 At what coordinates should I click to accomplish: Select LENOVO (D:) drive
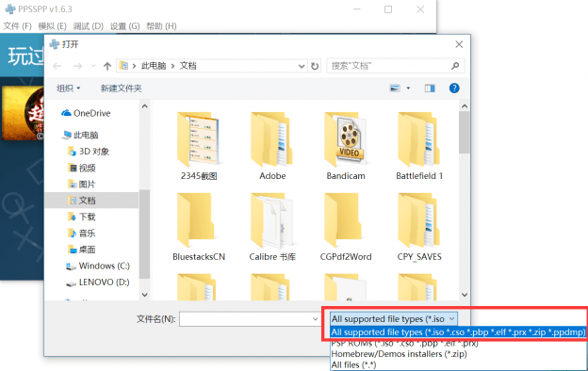point(97,282)
